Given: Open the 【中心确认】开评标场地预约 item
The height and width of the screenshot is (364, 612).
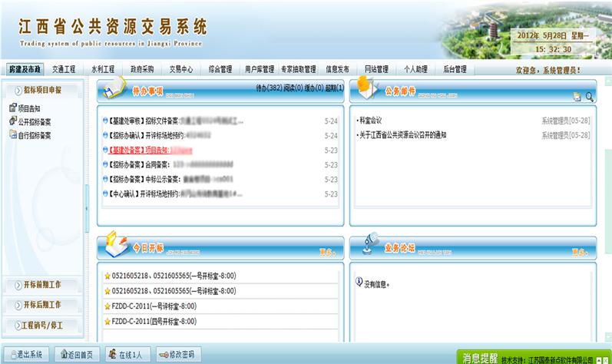Looking at the screenshot, I should pyautogui.click(x=175, y=194).
